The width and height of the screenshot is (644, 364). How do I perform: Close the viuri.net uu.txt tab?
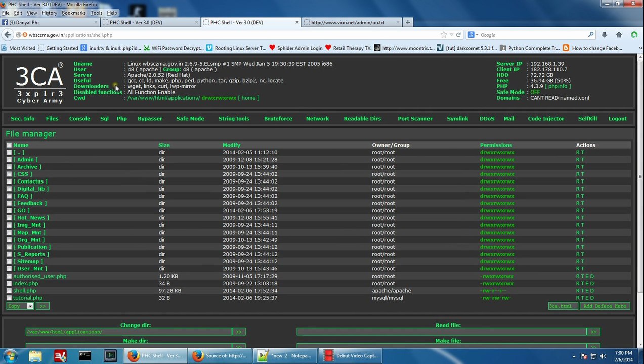click(398, 22)
